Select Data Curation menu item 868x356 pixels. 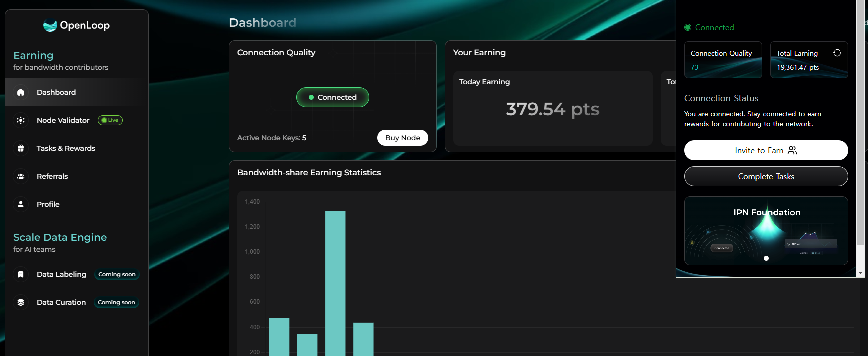coord(77,302)
